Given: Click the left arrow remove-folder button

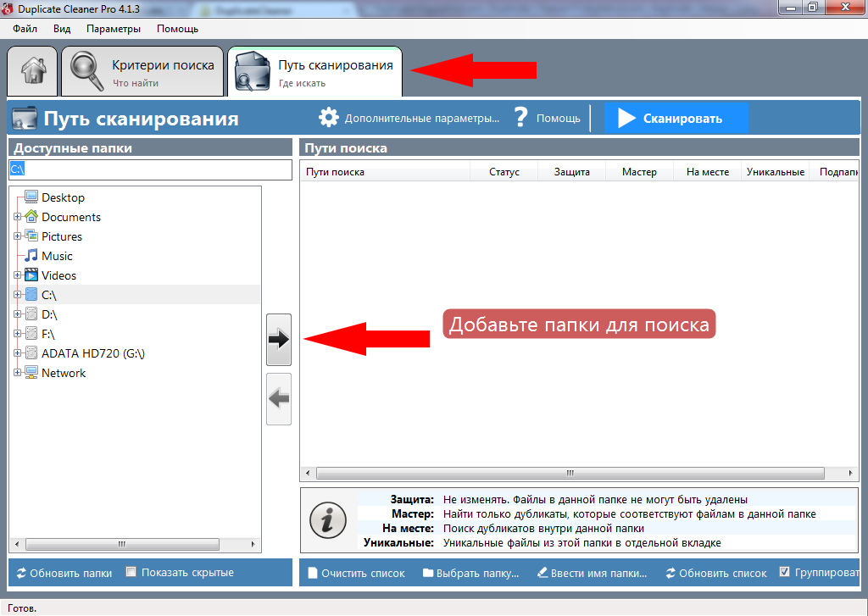Looking at the screenshot, I should (x=279, y=399).
